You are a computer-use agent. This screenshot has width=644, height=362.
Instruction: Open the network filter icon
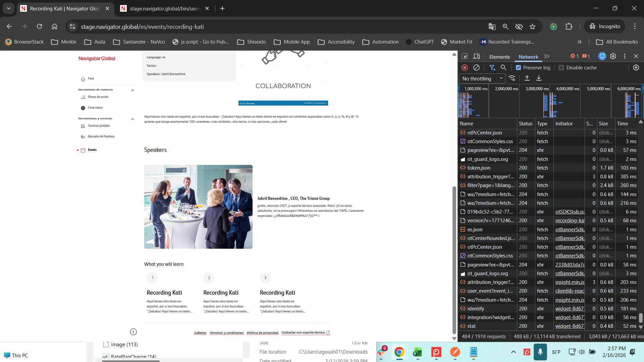coord(492,68)
